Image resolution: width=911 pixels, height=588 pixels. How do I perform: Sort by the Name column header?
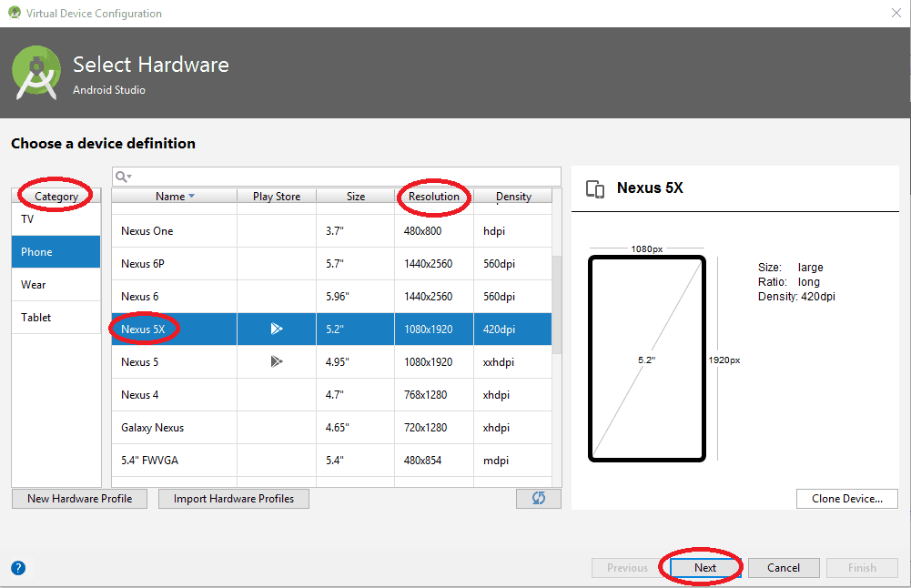tap(175, 197)
